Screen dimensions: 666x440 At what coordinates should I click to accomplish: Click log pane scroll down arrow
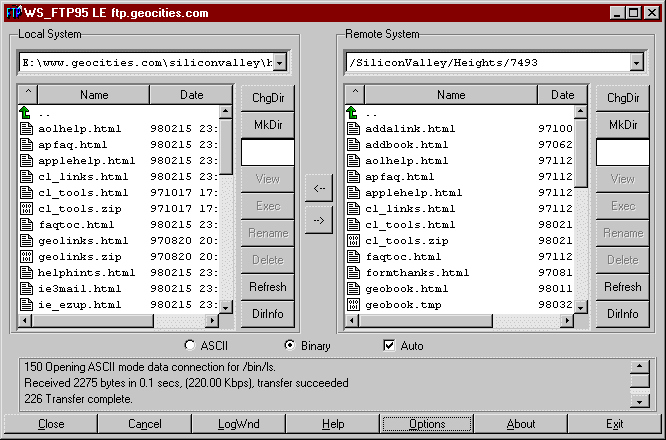point(640,401)
